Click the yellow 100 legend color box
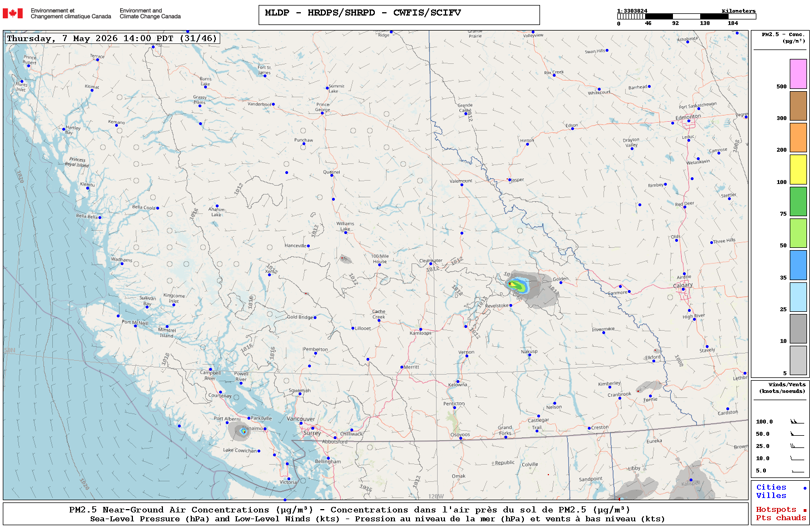The image size is (812, 528). click(798, 170)
